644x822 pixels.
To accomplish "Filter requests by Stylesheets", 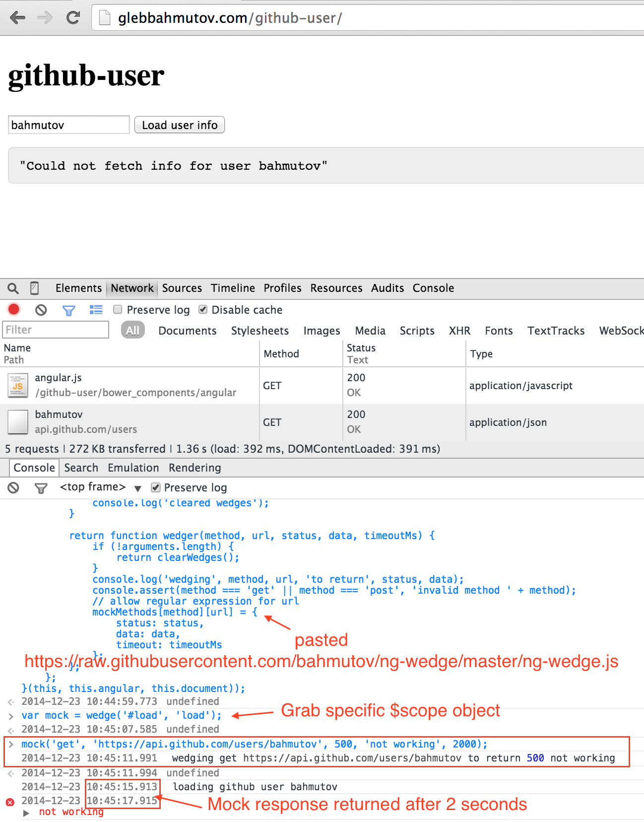I will [x=259, y=331].
